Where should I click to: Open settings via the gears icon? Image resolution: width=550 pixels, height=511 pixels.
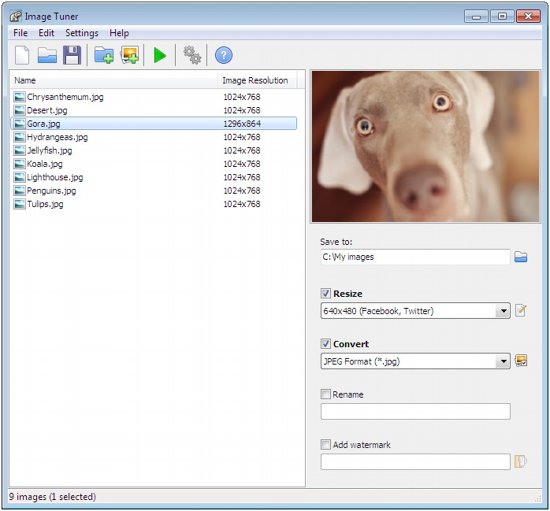coord(192,55)
